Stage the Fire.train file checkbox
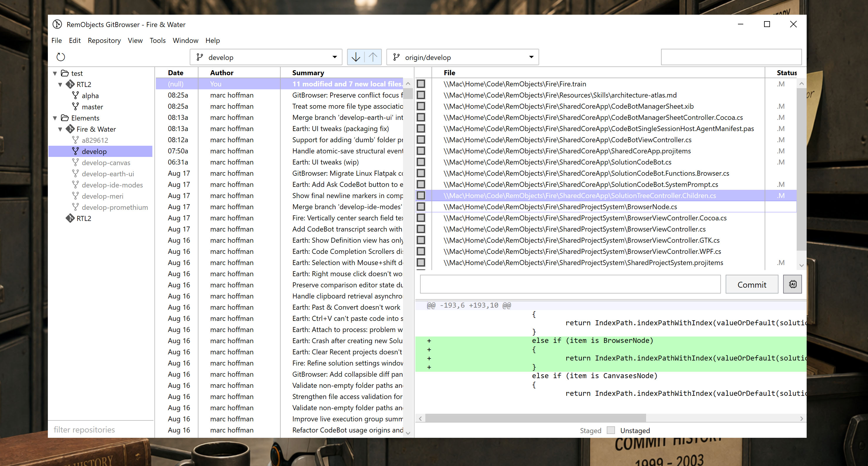The height and width of the screenshot is (466, 868). tap(421, 84)
